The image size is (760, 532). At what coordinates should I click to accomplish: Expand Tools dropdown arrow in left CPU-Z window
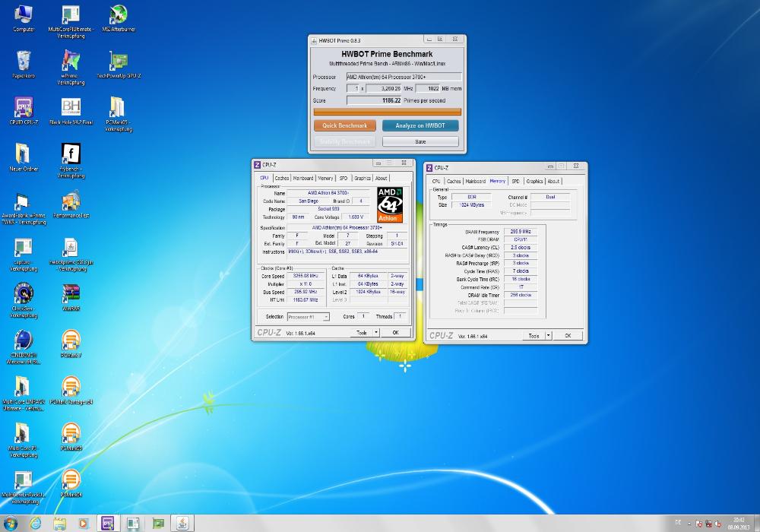click(x=376, y=332)
